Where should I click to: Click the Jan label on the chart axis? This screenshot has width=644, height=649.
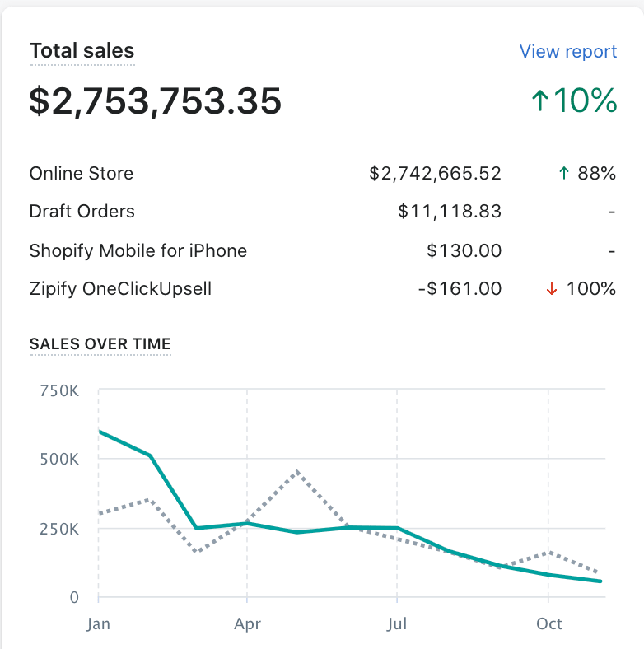click(x=98, y=623)
